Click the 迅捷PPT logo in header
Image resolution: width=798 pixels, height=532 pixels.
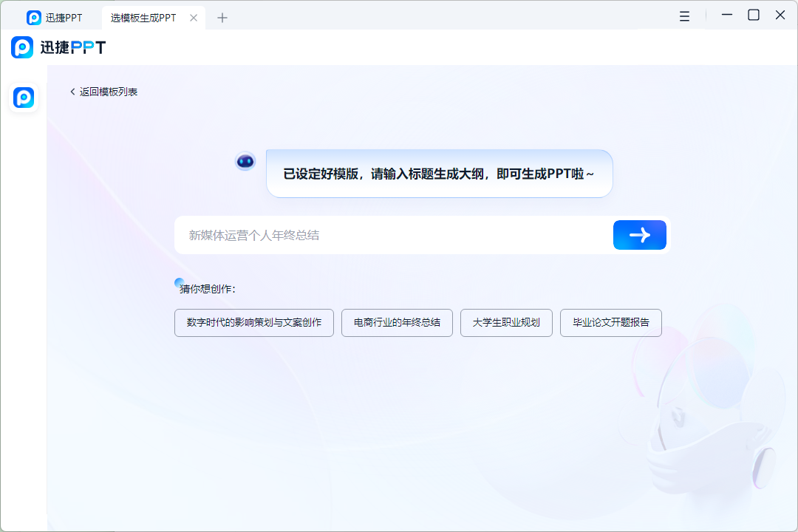pos(58,47)
